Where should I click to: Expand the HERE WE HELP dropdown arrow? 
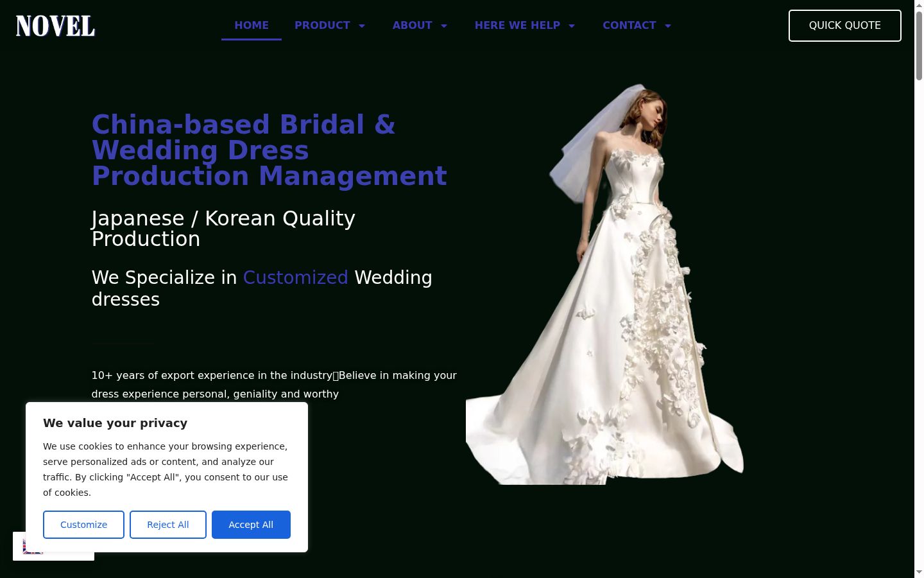pos(572,26)
